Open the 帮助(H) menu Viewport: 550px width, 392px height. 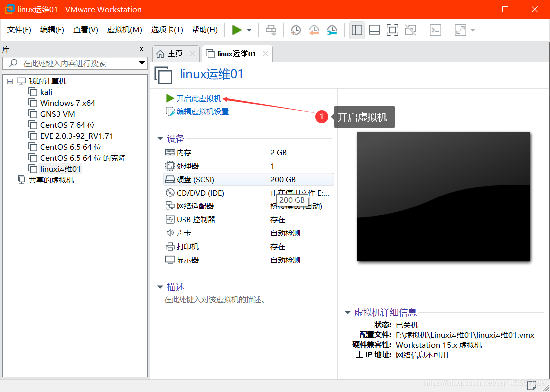click(x=205, y=30)
